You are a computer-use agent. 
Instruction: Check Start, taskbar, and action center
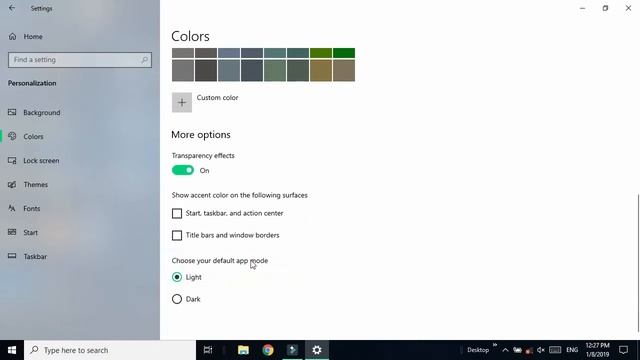coord(177,213)
